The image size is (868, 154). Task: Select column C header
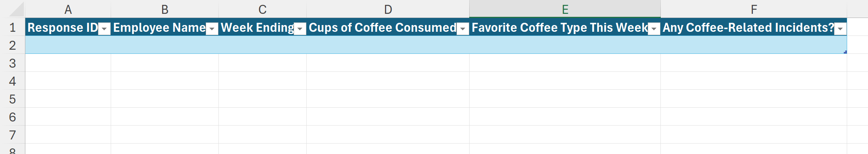tap(262, 9)
